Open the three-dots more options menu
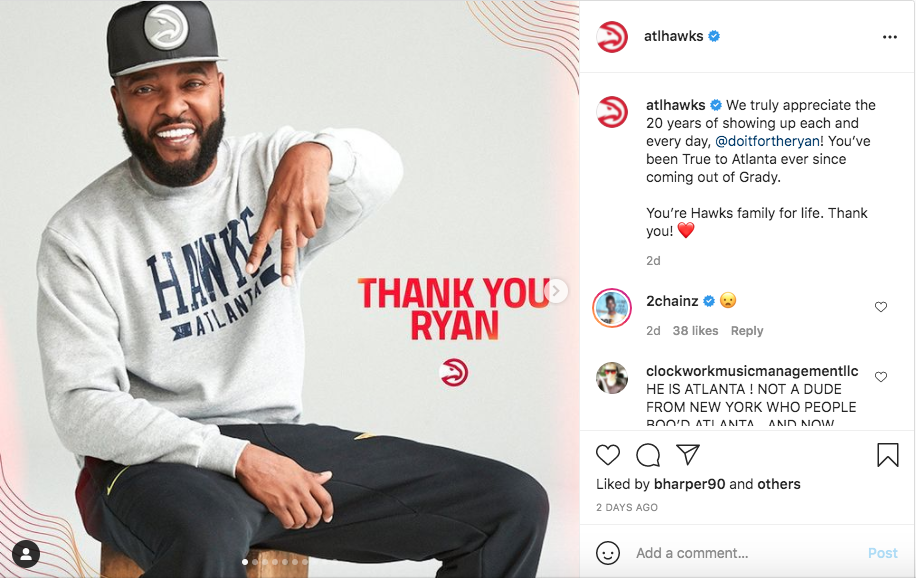This screenshot has width=916, height=578. pos(890,37)
